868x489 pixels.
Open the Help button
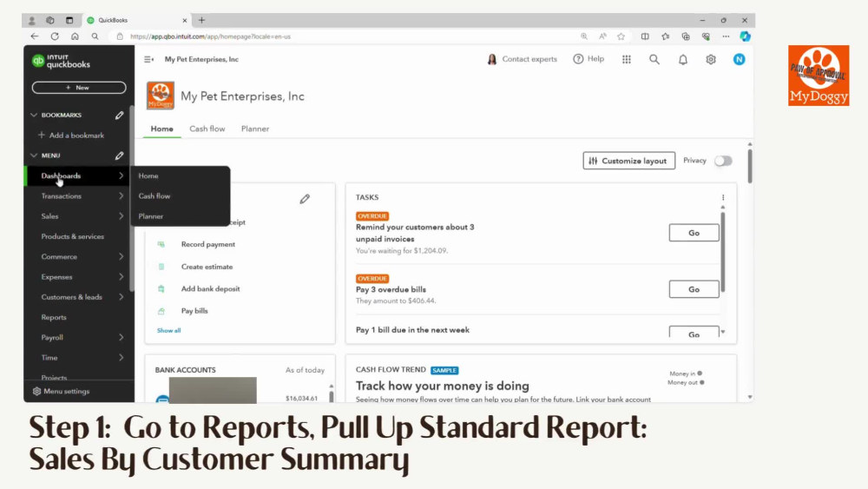click(x=589, y=59)
